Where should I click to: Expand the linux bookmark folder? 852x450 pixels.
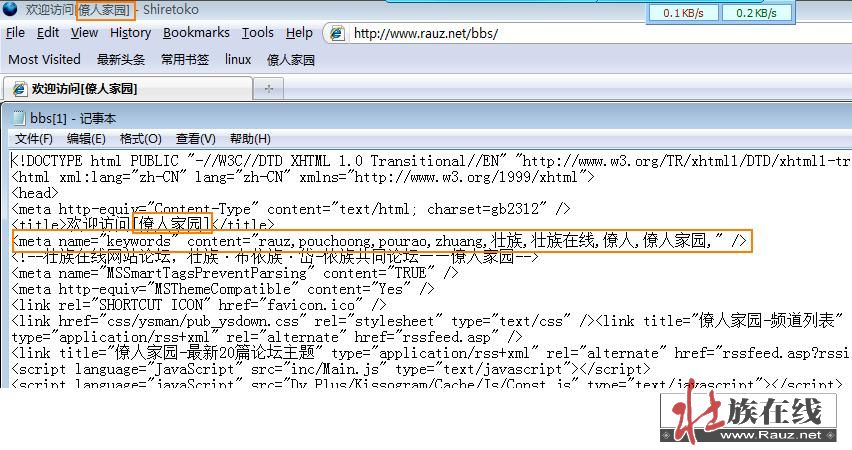pos(238,59)
